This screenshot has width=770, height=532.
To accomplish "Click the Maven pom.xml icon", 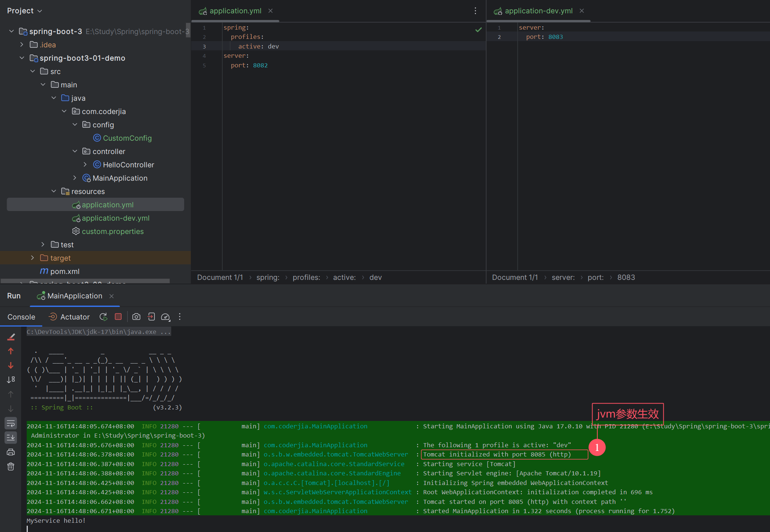I will (x=44, y=271).
